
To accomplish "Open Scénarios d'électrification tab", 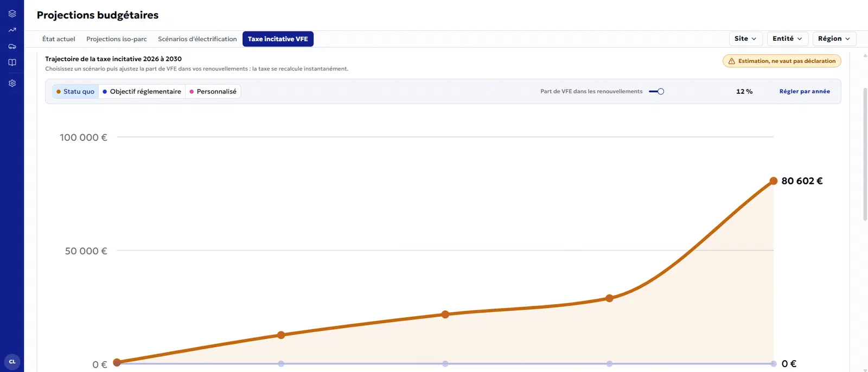I will tap(197, 39).
